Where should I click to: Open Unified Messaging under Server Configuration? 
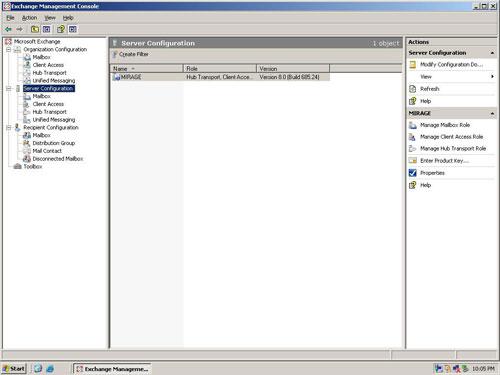click(x=54, y=120)
